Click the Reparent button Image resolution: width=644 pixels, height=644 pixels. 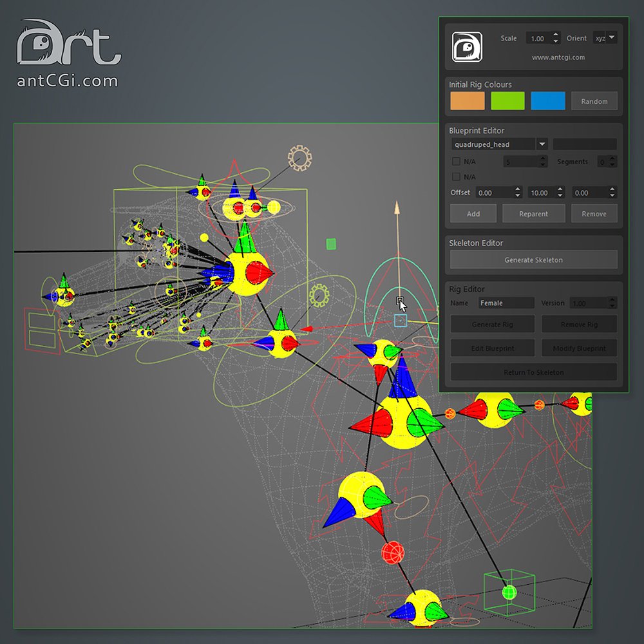pyautogui.click(x=533, y=214)
